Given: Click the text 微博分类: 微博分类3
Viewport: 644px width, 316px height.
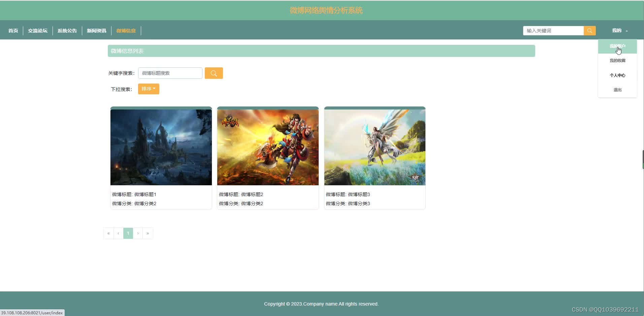Looking at the screenshot, I should tap(348, 203).
